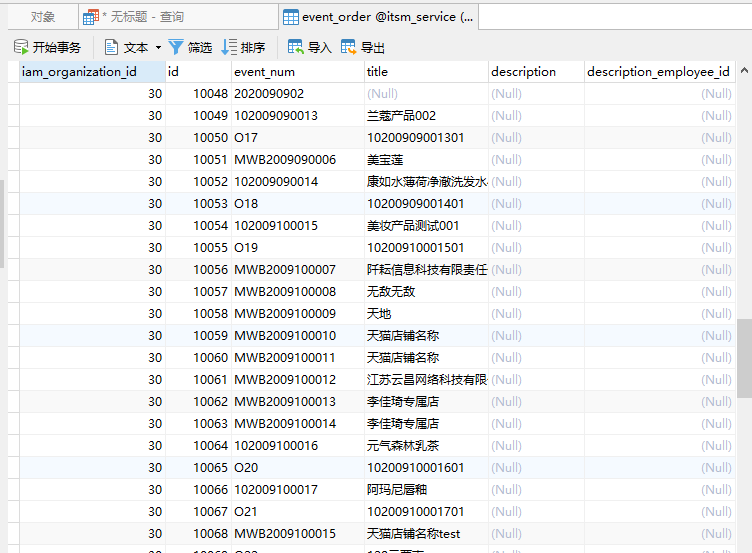Select title cell 10200910001601
Screen dimensions: 752x553
[x=426, y=468]
